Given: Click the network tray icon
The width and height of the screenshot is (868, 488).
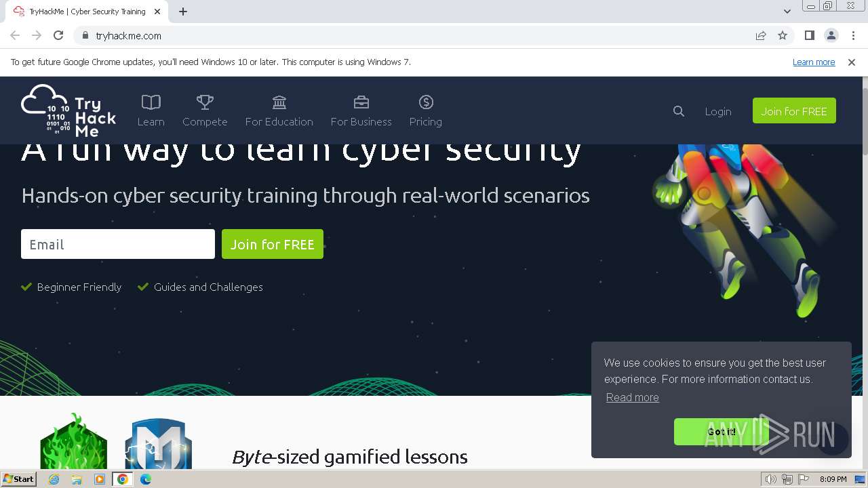Looking at the screenshot, I should 787,479.
